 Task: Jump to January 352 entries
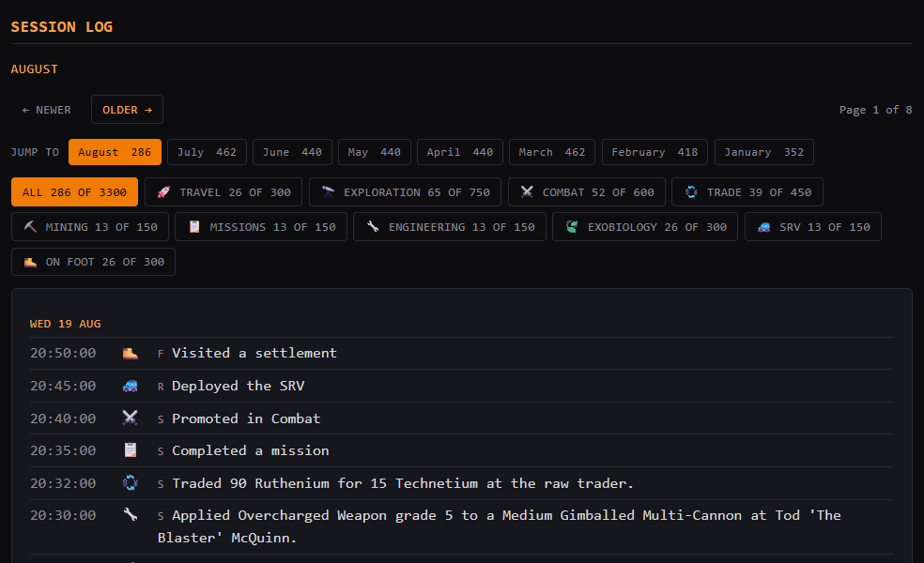(764, 152)
